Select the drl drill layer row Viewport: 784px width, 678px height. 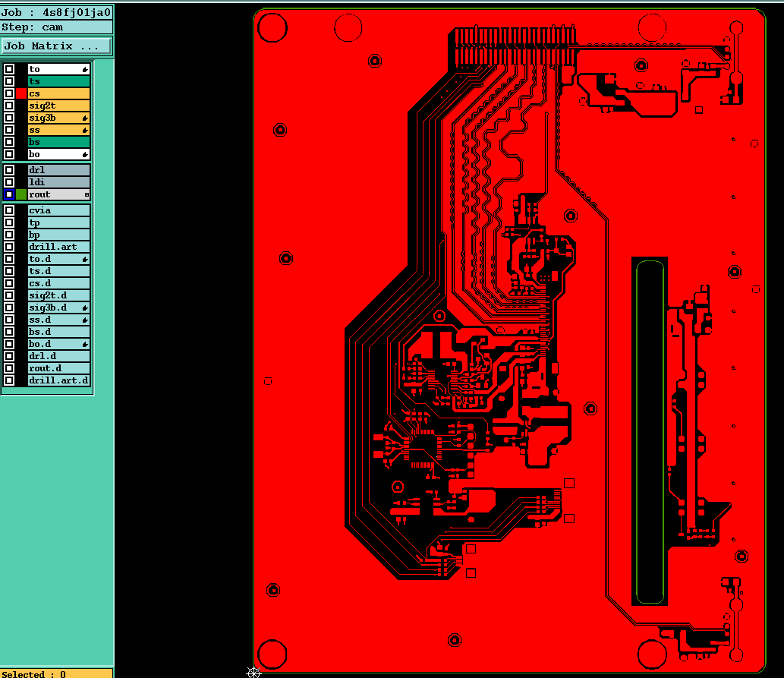pyautogui.click(x=59, y=170)
